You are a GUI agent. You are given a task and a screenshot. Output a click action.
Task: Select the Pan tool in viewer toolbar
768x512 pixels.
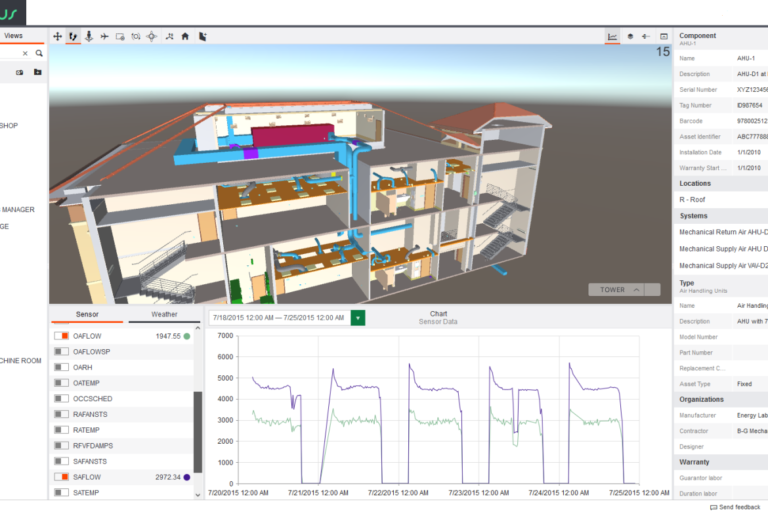tap(57, 37)
